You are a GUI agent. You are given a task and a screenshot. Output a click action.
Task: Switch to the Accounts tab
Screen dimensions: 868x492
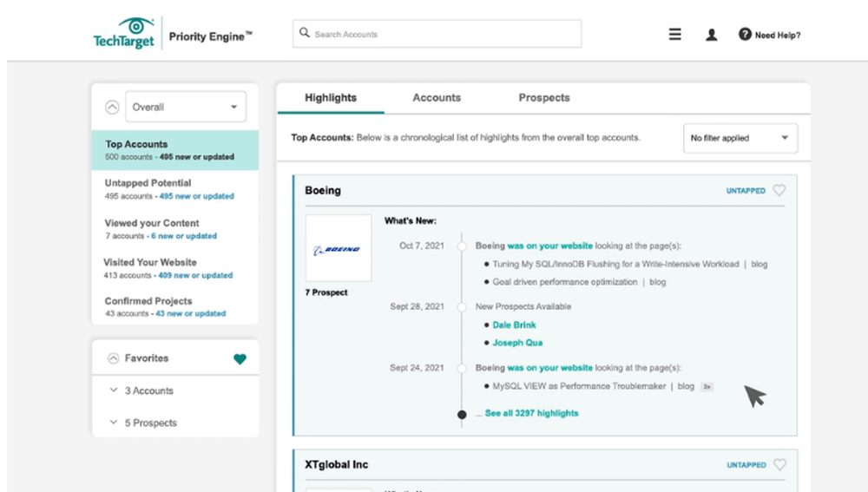pos(437,98)
